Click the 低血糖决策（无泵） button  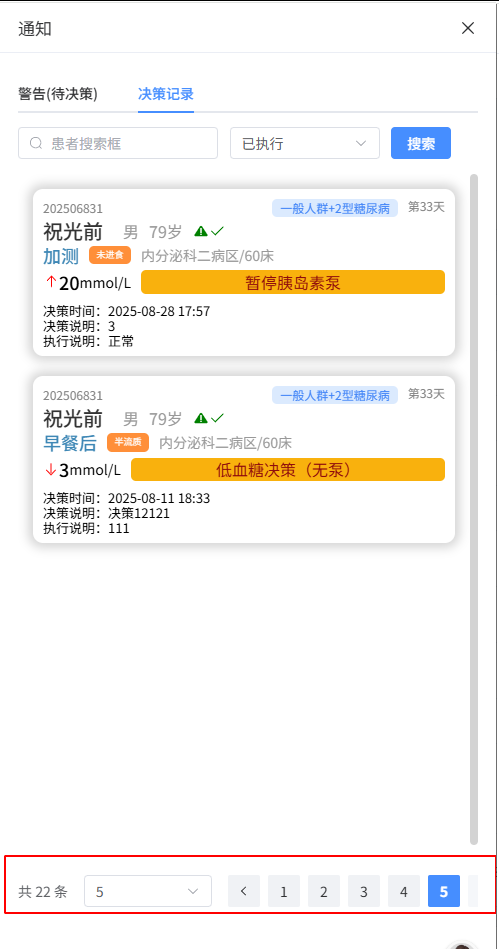pos(288,470)
